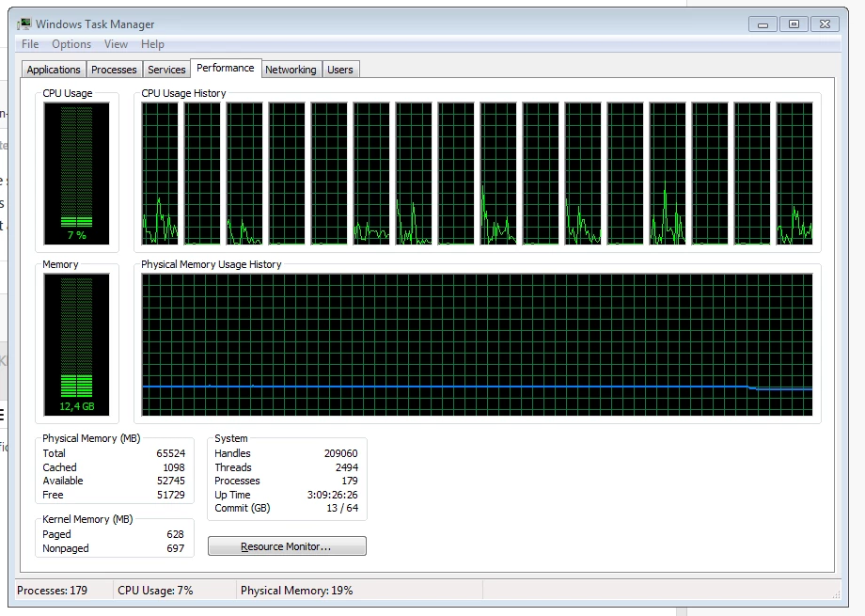
Task: Maximize the Task Manager window
Action: 794,24
